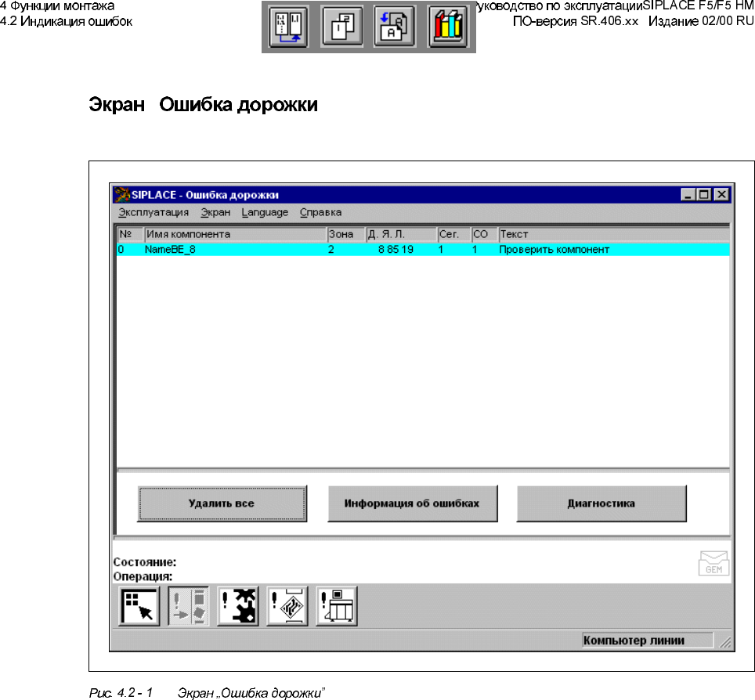Click the Удалить все button
Image resolution: width=755 pixels, height=700 pixels.
point(222,503)
